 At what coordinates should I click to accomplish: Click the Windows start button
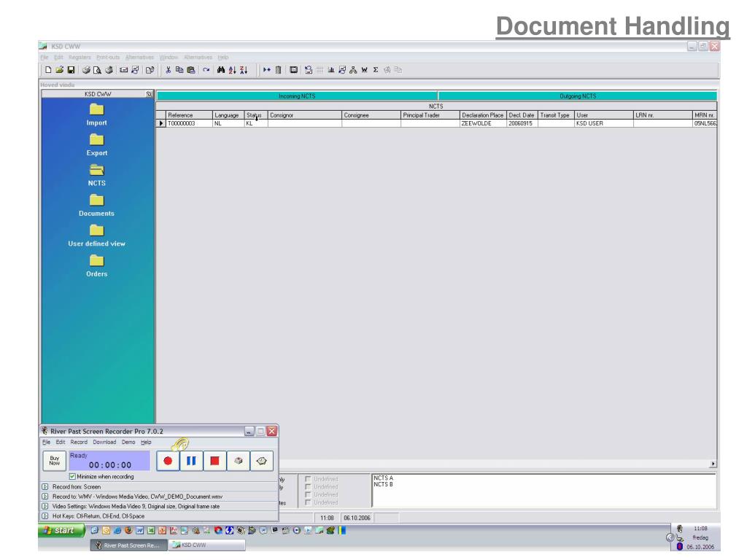click(61, 531)
